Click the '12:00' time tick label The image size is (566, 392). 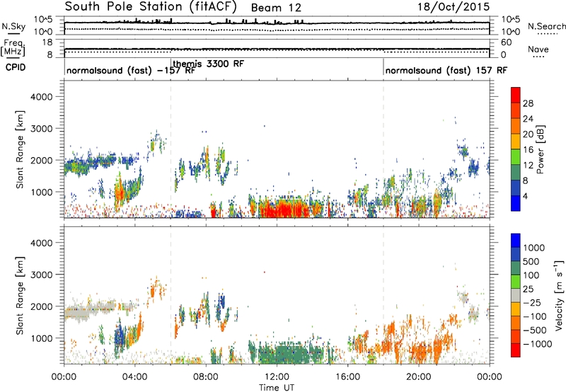click(277, 377)
